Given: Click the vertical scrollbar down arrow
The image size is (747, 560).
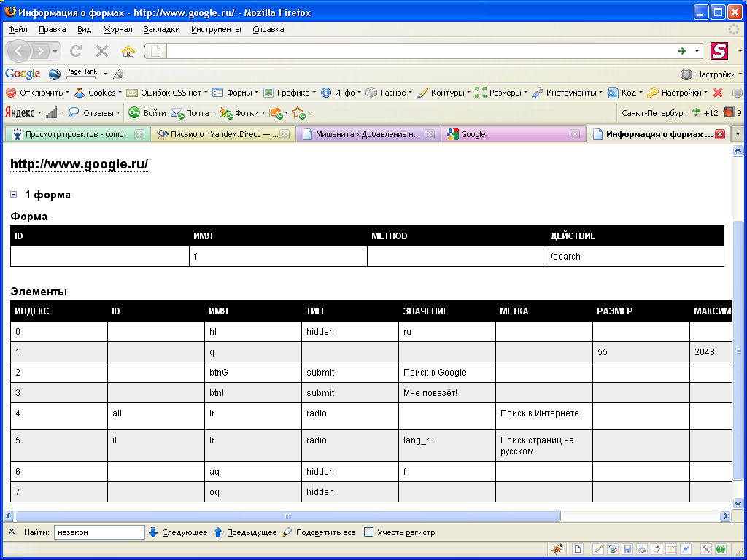Looking at the screenshot, I should point(738,503).
